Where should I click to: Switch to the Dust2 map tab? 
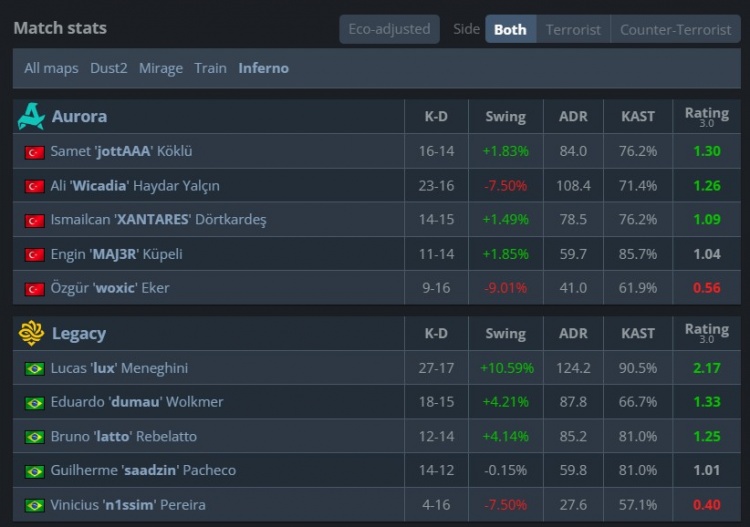click(x=109, y=68)
